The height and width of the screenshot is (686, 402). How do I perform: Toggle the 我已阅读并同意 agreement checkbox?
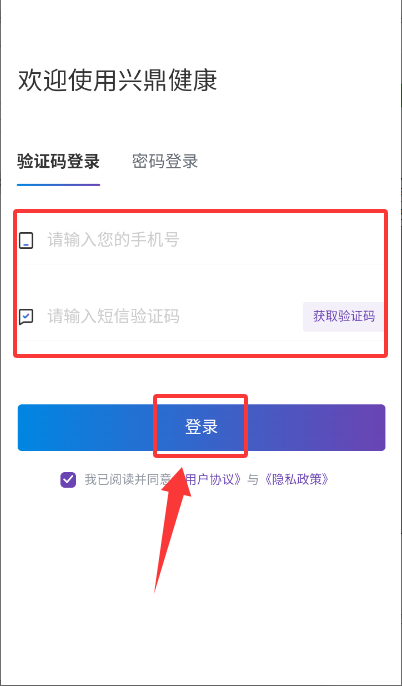[x=68, y=480]
